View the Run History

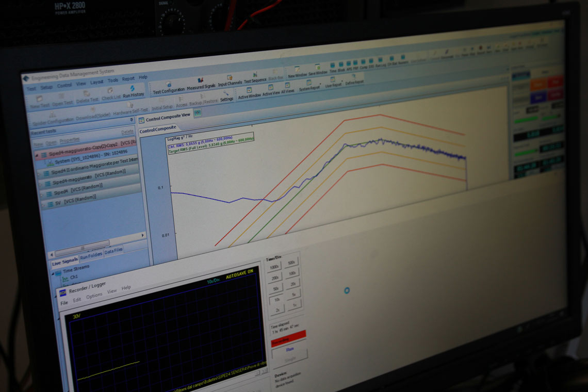(x=133, y=92)
